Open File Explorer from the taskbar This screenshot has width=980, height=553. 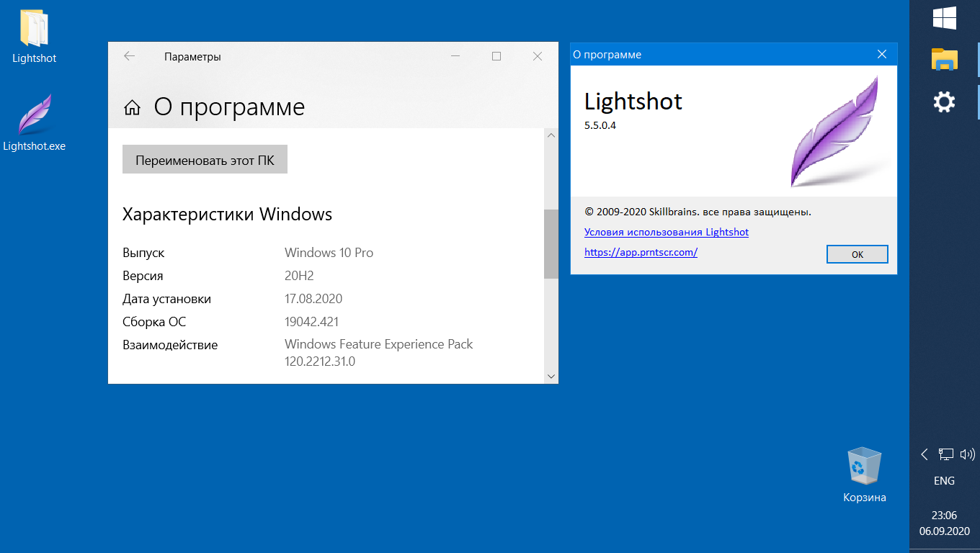point(944,59)
